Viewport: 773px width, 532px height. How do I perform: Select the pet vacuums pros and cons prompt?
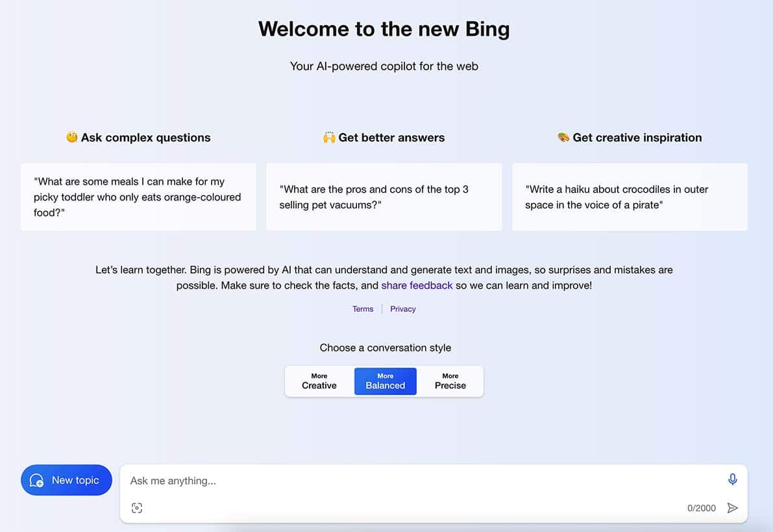[x=384, y=197]
